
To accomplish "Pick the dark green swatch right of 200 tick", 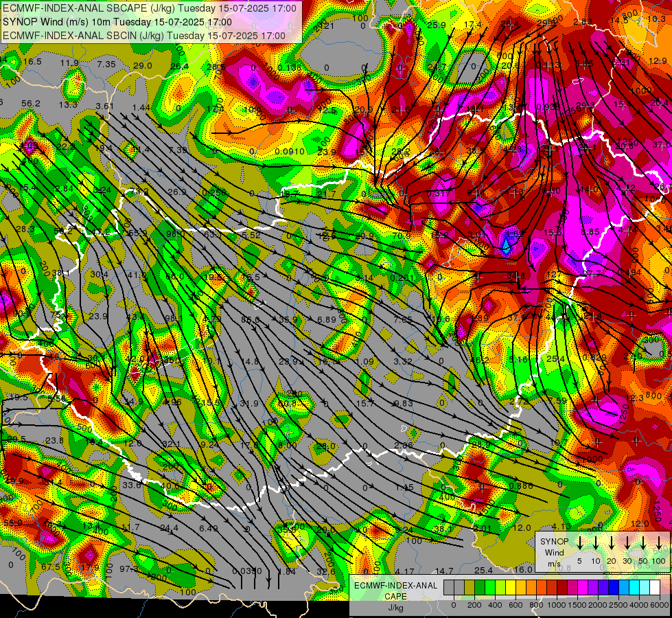I will point(480,587).
